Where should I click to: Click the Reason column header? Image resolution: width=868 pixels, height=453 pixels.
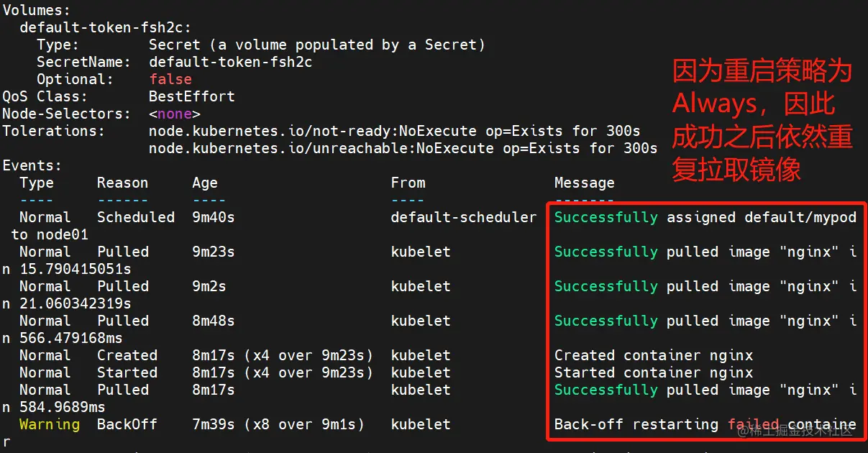pos(122,183)
